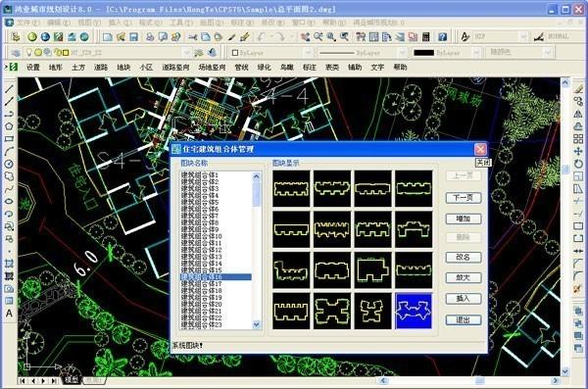Open the ByLayer color dropdown
Image resolution: width=588 pixels, height=389 pixels.
(308, 53)
